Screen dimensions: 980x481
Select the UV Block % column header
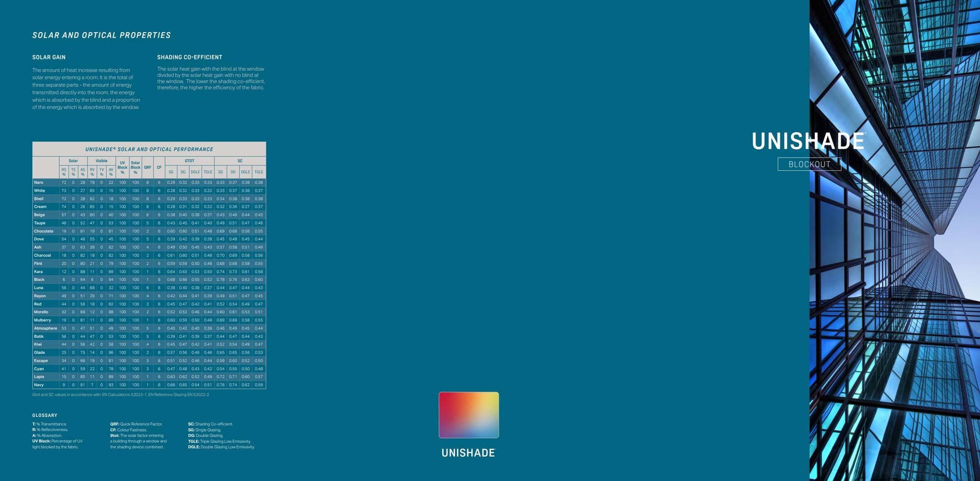point(122,167)
